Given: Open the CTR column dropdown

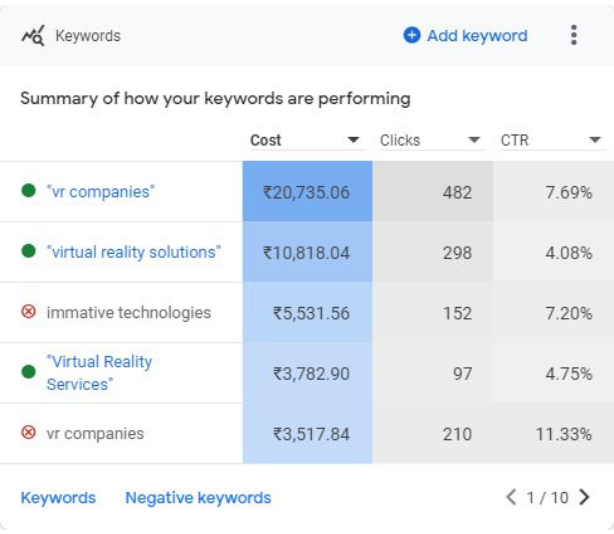Looking at the screenshot, I should [595, 141].
